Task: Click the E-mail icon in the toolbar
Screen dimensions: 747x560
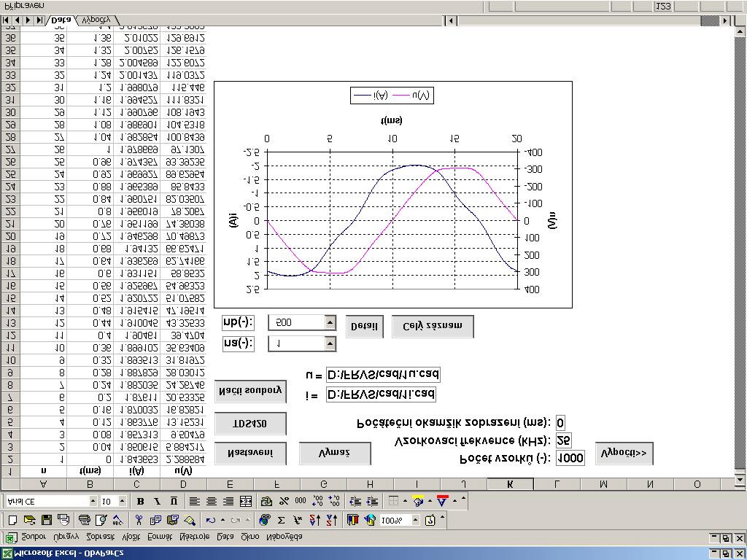Action: point(63,520)
